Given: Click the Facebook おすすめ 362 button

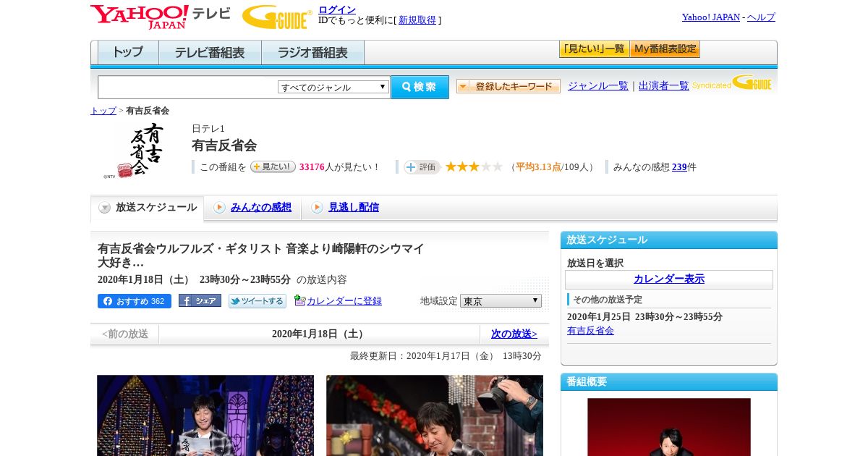Looking at the screenshot, I should (x=135, y=301).
